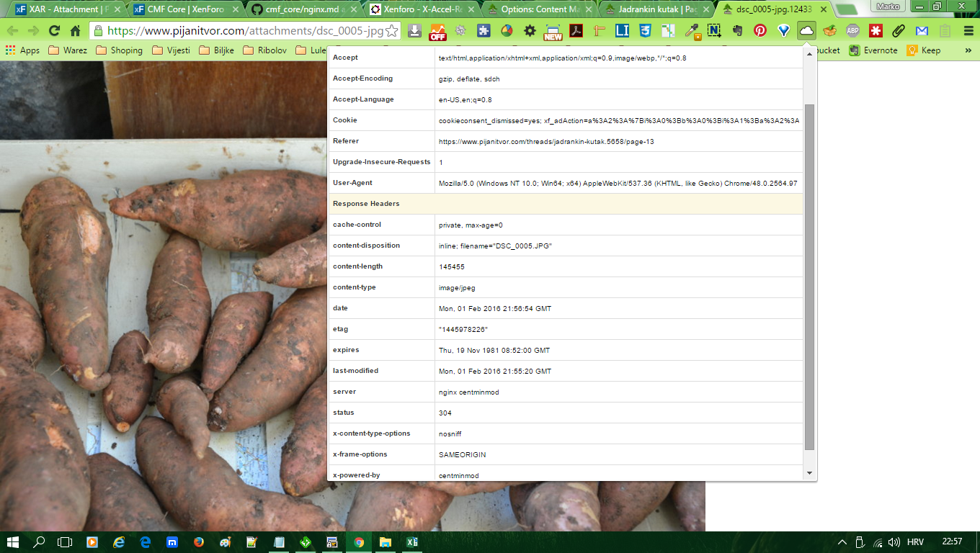Switch the HRV keyboard language indicator

(x=915, y=542)
